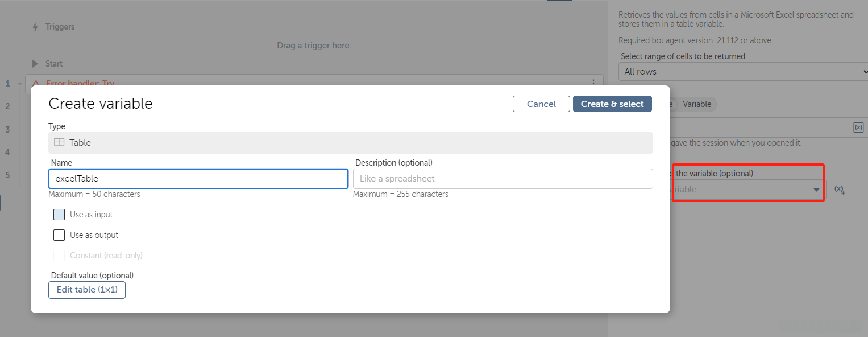
Task: Tick the Constant (read-only) checkbox
Action: [59, 256]
